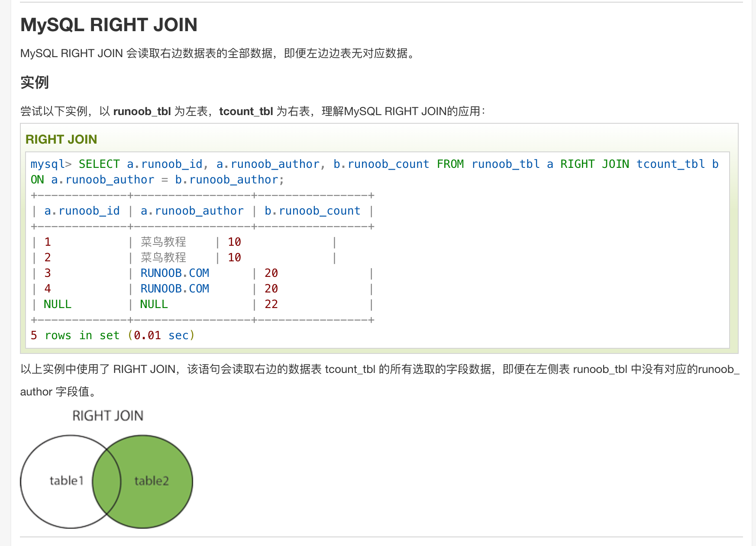Image resolution: width=756 pixels, height=546 pixels.
Task: Click the id value "4" in the result table
Action: [x=48, y=289]
